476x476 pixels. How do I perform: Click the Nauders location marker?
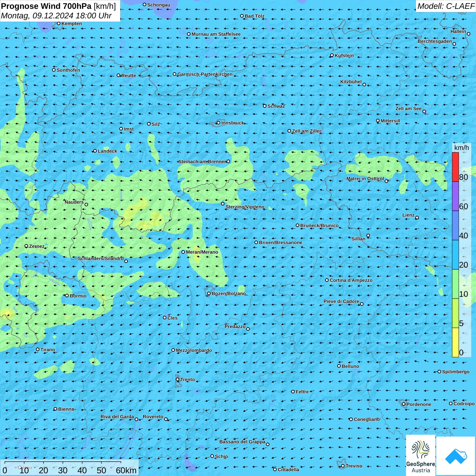86,204
